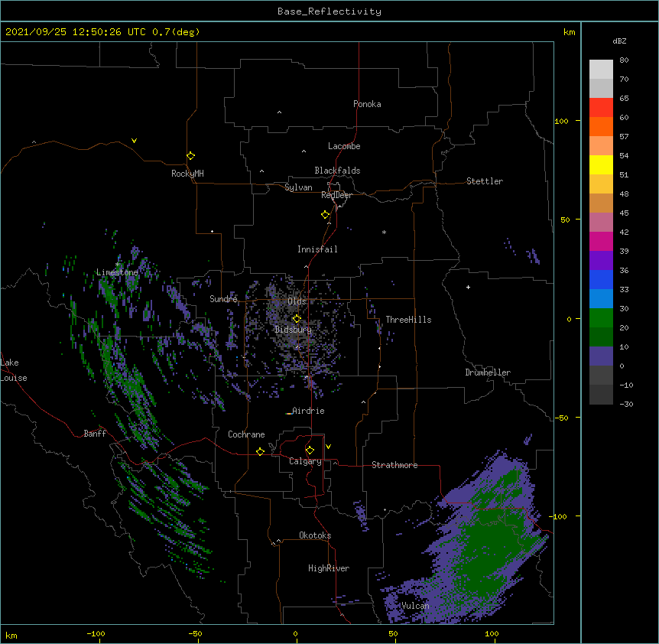Click the Banff label
The image size is (659, 644).
[95, 434]
